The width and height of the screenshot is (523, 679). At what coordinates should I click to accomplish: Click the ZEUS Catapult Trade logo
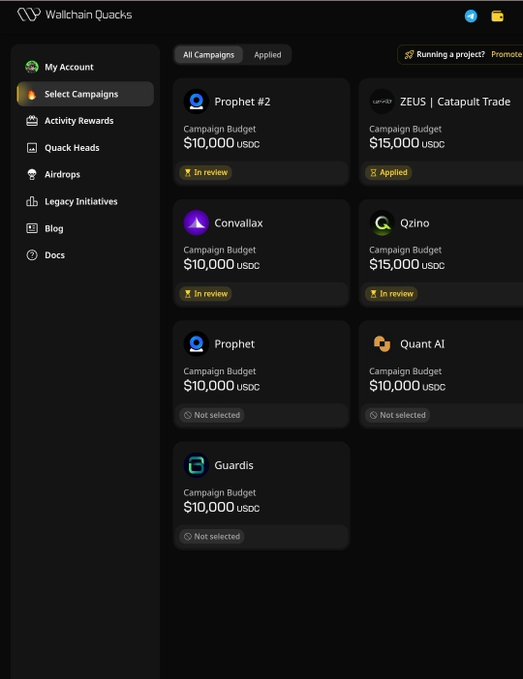pyautogui.click(x=382, y=101)
